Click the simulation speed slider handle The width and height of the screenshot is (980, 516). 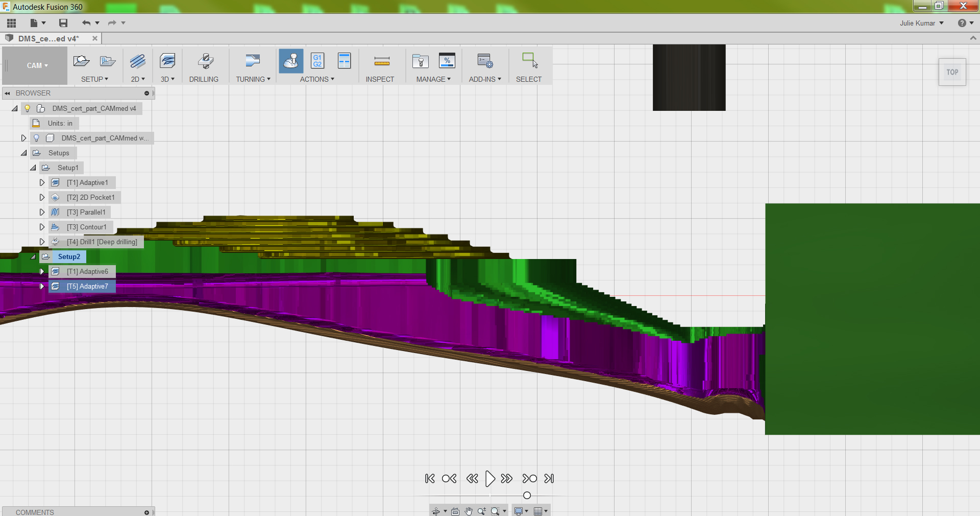pos(527,496)
